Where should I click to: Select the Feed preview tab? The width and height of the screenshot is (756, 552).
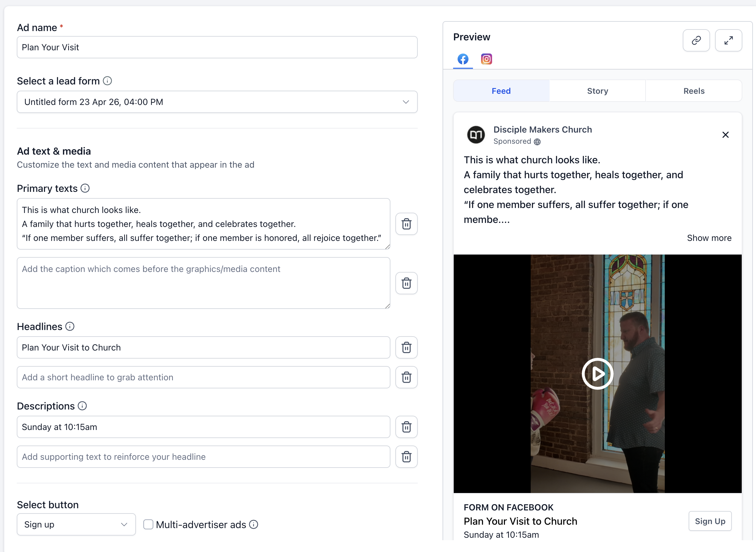tap(501, 91)
